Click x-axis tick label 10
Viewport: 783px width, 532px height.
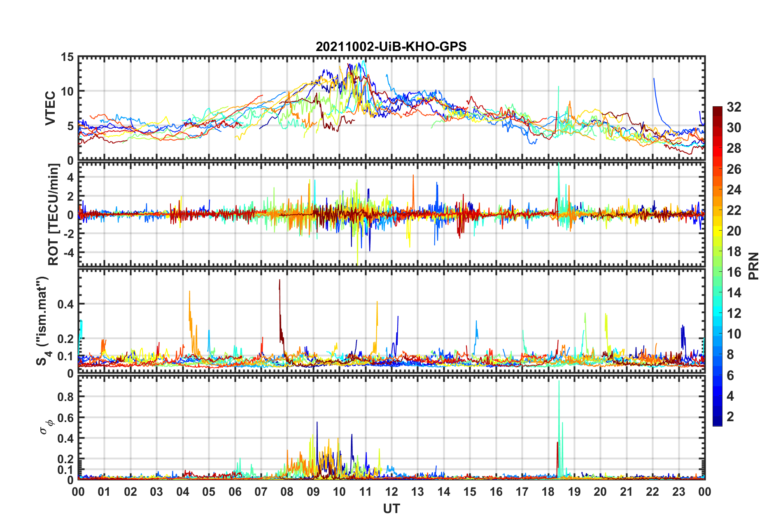coord(339,492)
